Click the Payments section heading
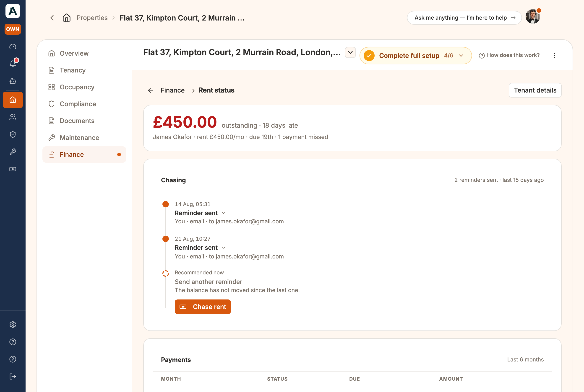This screenshot has height=392, width=584. point(176,360)
